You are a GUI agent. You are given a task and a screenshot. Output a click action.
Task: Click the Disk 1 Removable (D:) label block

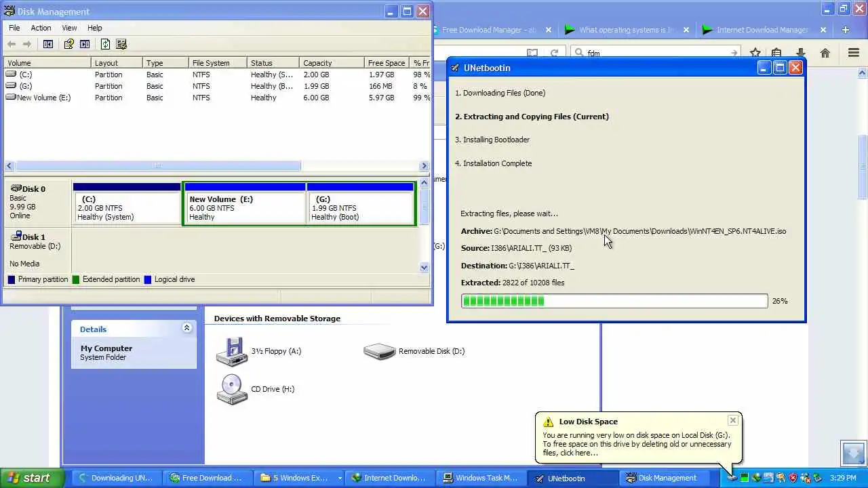[x=37, y=250]
